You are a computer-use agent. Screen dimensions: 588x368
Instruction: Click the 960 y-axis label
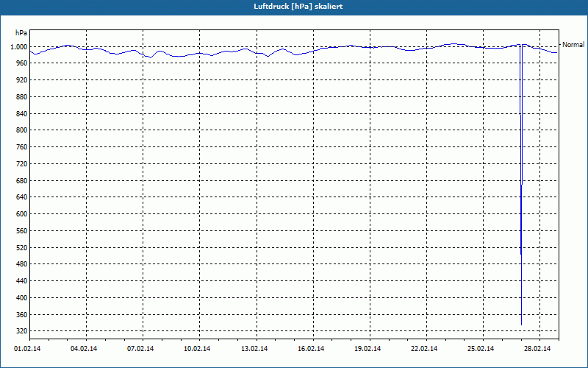22,63
